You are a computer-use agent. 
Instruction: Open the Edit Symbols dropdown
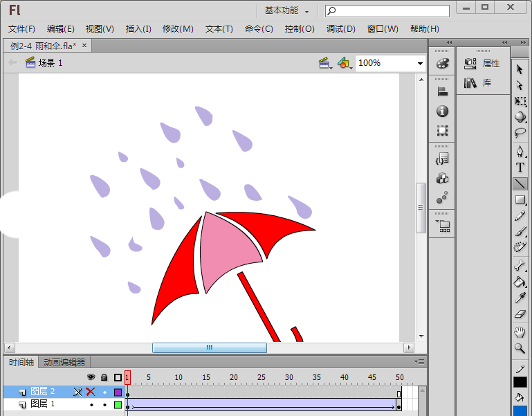(345, 63)
